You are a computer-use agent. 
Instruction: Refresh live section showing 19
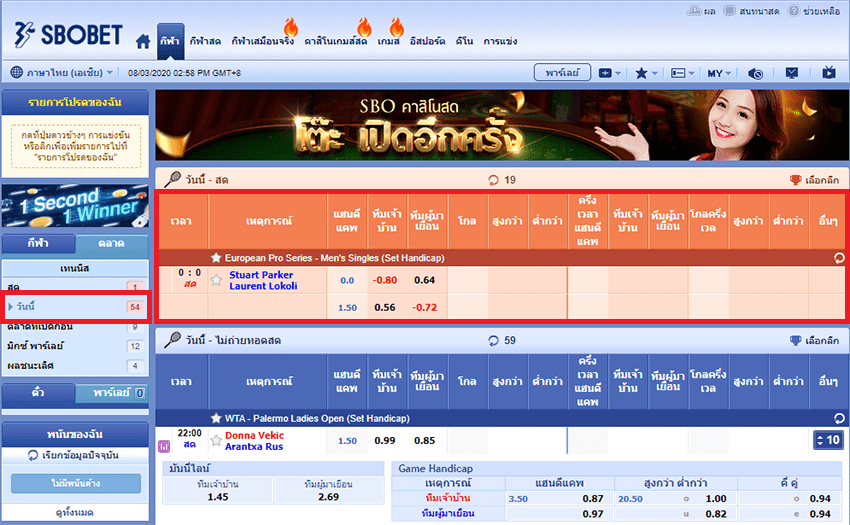tap(493, 180)
